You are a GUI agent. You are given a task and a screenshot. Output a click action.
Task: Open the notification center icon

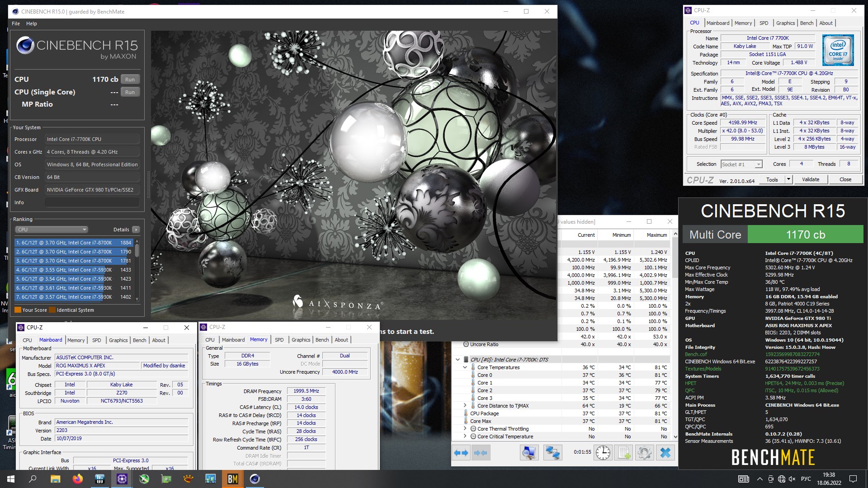[853, 479]
